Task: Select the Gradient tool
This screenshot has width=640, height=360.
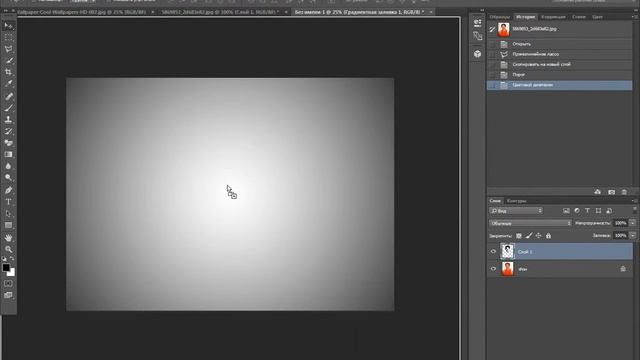Action: click(x=8, y=154)
